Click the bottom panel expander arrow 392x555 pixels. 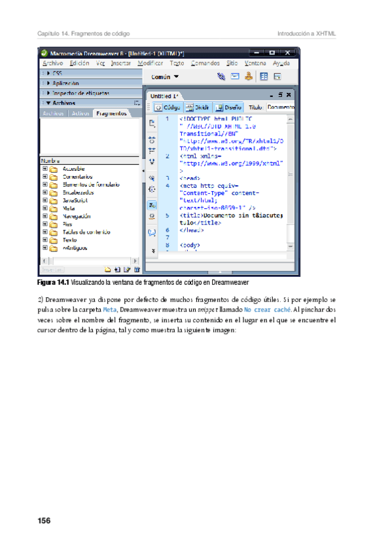[220, 272]
